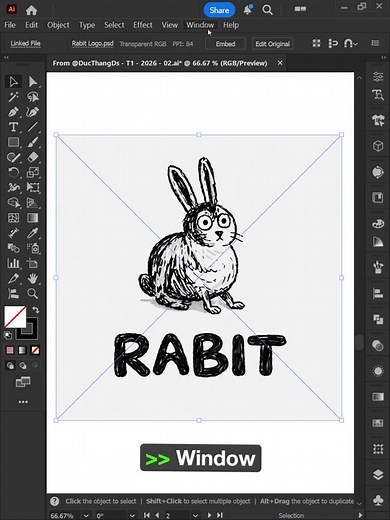Select the Symbol Sprayer tool
Viewport: 390px width, 520px height.
[x=33, y=248]
